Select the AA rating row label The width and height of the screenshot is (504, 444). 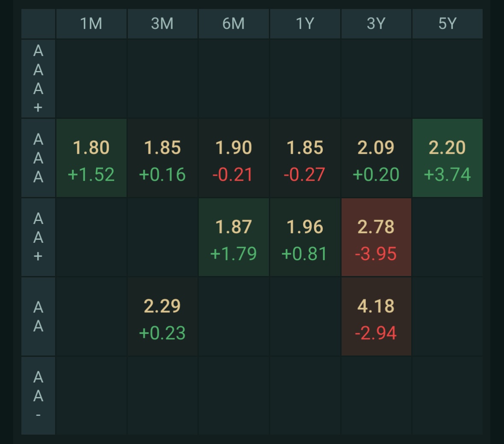[38, 317]
